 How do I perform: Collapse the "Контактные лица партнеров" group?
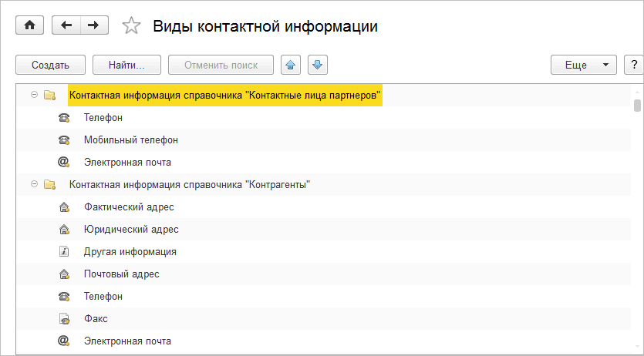(x=34, y=95)
